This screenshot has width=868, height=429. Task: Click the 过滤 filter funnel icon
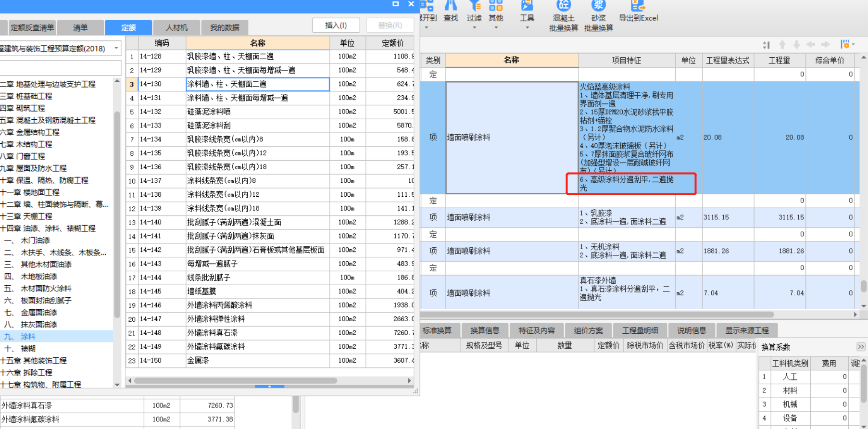tap(475, 5)
